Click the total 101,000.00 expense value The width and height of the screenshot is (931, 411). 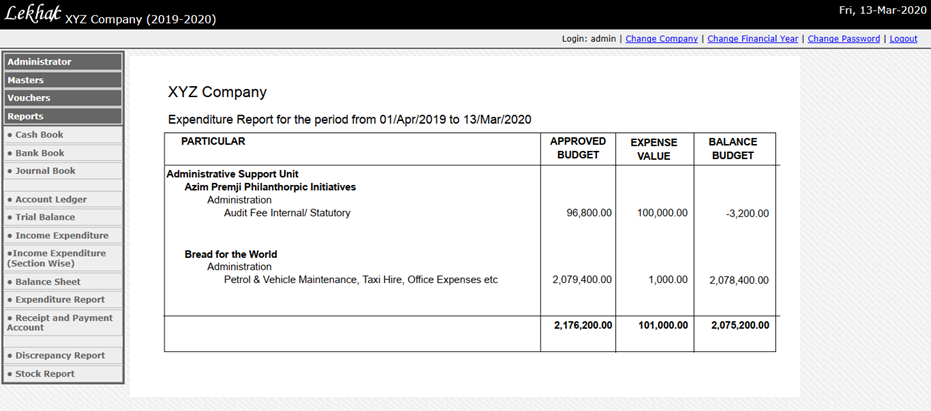click(663, 325)
